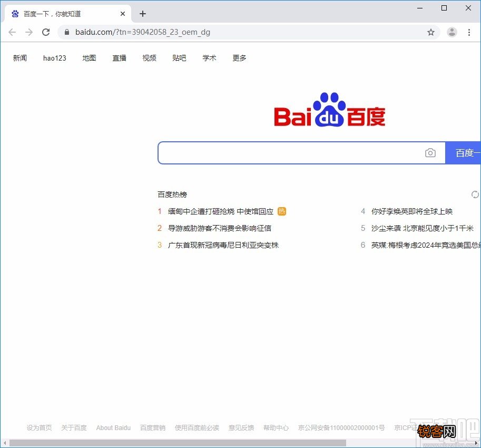Click 意见反馈 footer link

pos(241,428)
